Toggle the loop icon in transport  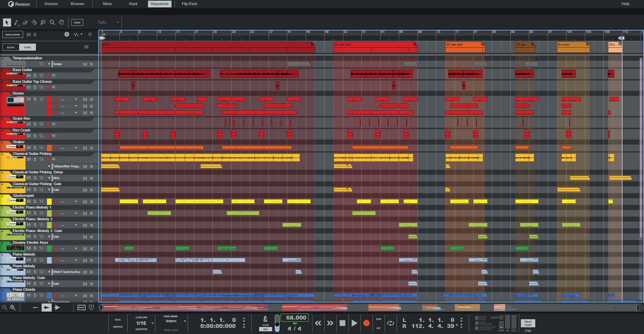click(391, 323)
